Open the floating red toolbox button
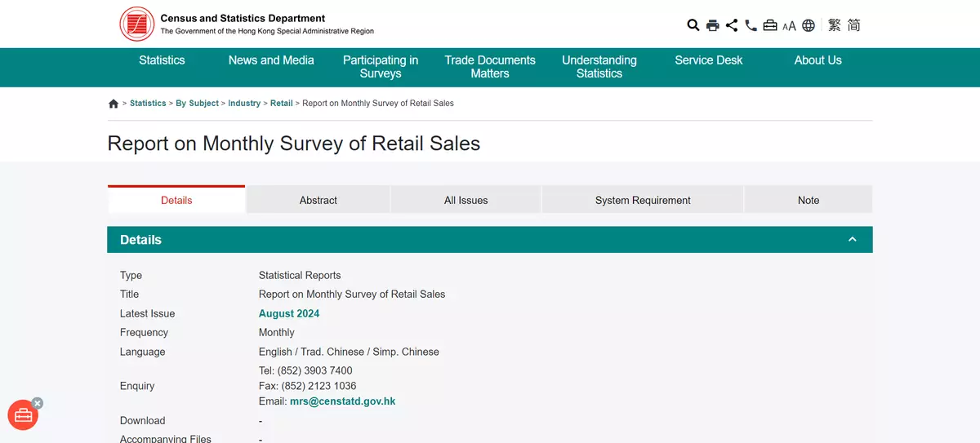 click(23, 415)
